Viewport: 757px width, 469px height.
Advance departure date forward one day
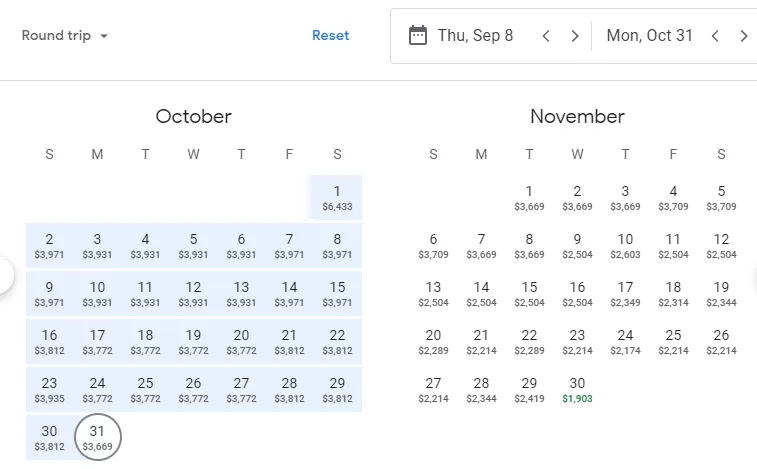[575, 36]
